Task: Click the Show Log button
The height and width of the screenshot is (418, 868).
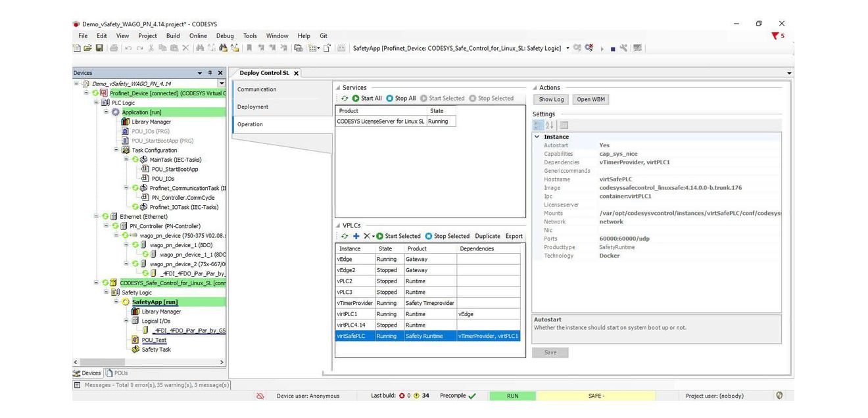Action: pos(551,99)
